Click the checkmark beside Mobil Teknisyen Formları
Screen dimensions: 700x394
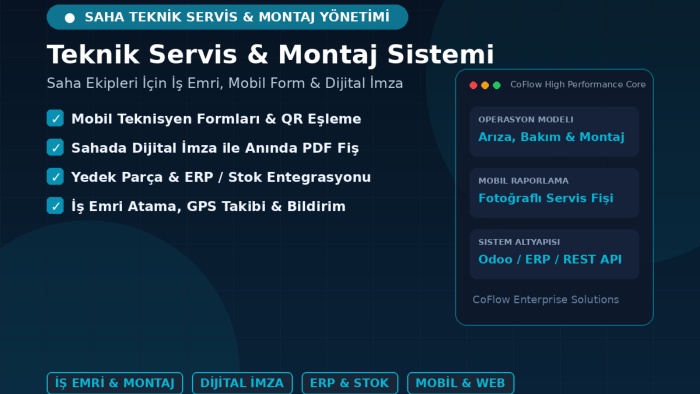point(55,119)
